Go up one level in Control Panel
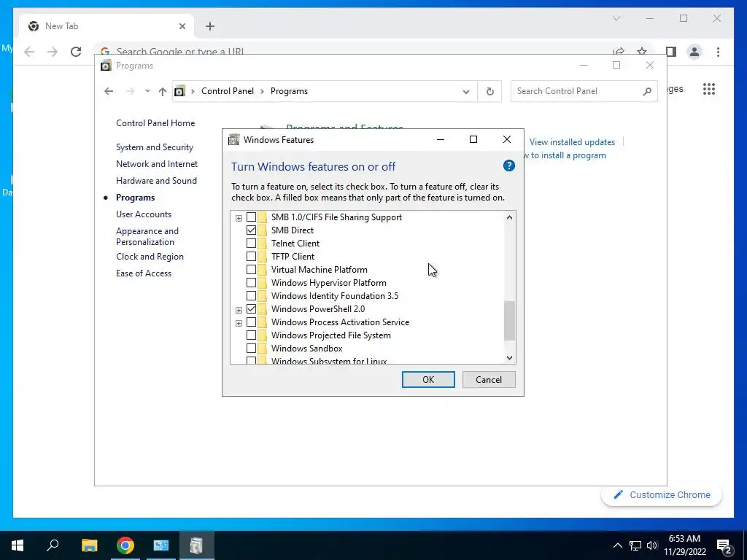 pos(163,91)
